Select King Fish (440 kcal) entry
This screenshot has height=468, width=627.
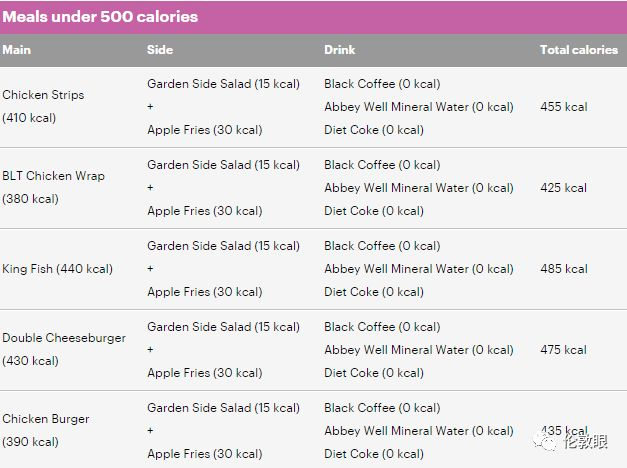click(x=57, y=269)
